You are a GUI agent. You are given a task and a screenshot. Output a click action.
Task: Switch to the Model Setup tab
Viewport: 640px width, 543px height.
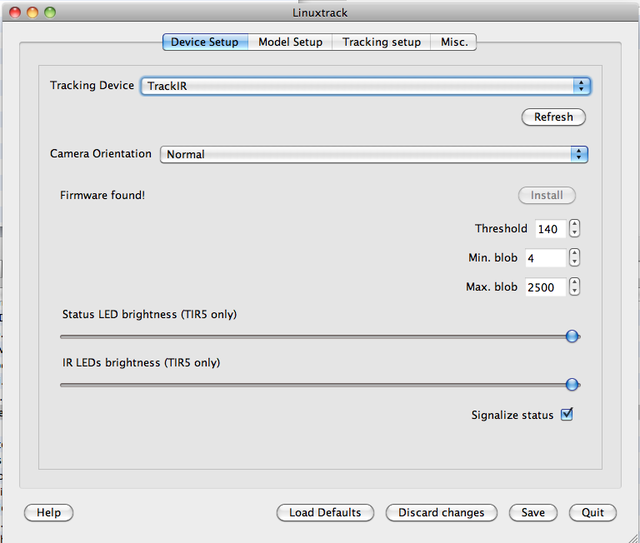(x=290, y=42)
